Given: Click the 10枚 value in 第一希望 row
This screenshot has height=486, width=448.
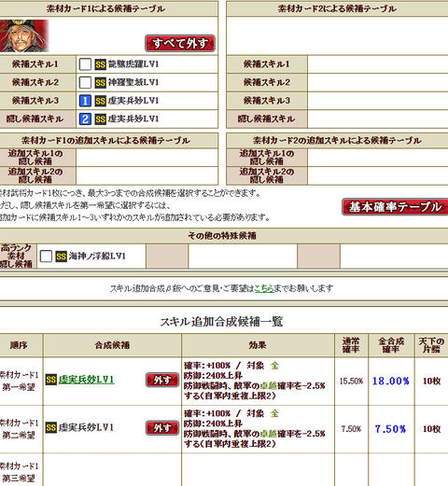Looking at the screenshot, I should click(431, 381).
